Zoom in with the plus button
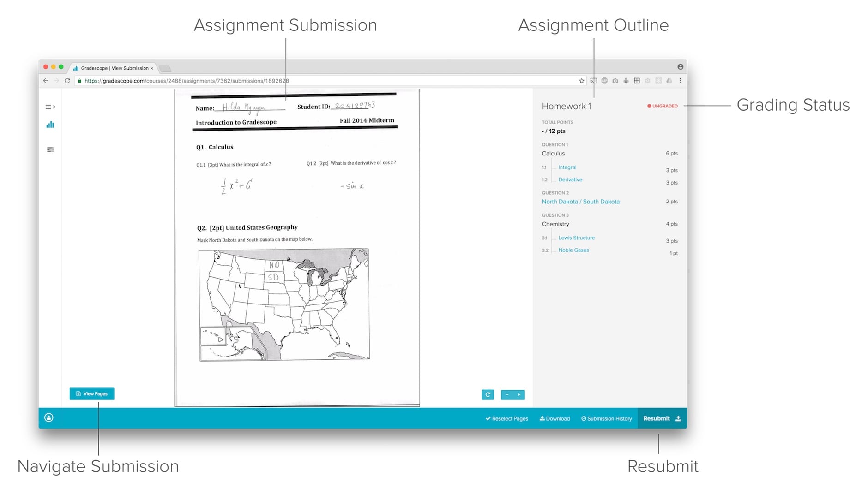The height and width of the screenshot is (494, 868). tap(519, 395)
